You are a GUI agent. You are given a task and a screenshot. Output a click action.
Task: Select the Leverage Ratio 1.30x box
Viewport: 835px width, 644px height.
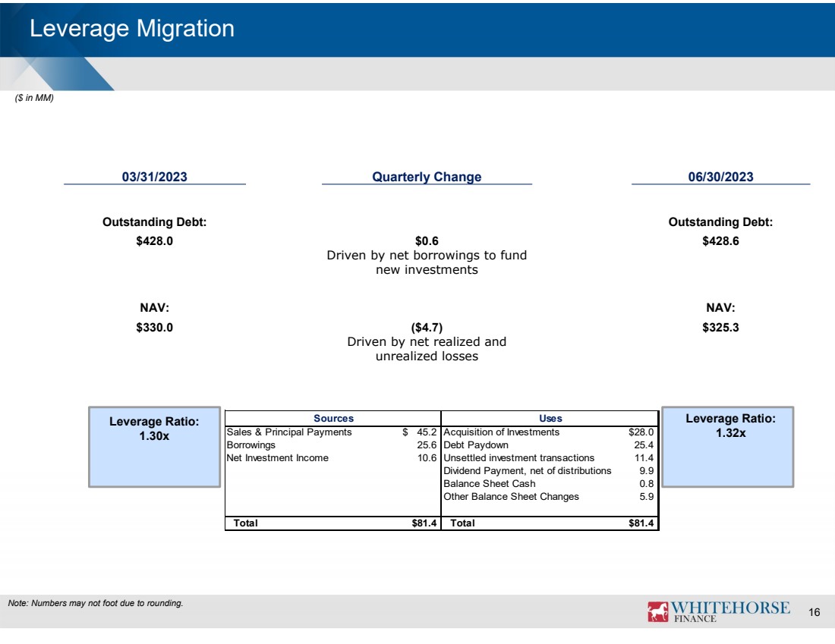[155, 445]
